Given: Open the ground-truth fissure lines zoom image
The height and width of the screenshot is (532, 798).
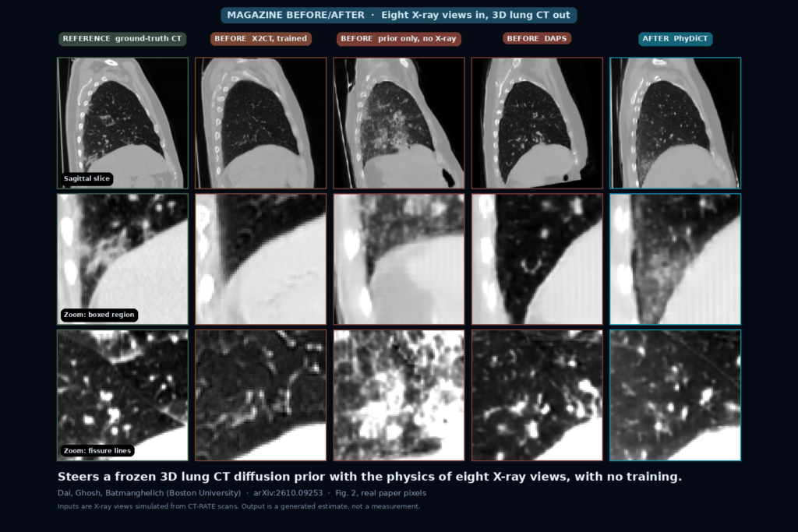Looking at the screenshot, I should 122,395.
